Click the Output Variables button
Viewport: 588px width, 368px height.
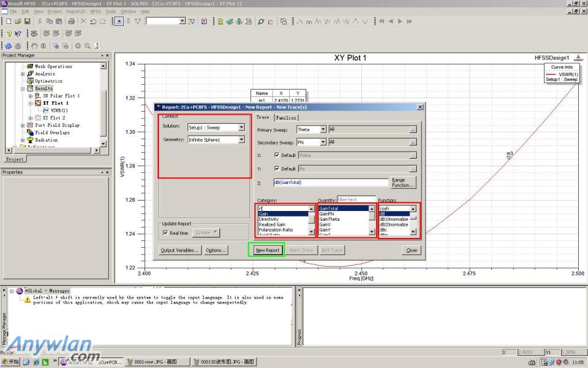click(x=179, y=250)
